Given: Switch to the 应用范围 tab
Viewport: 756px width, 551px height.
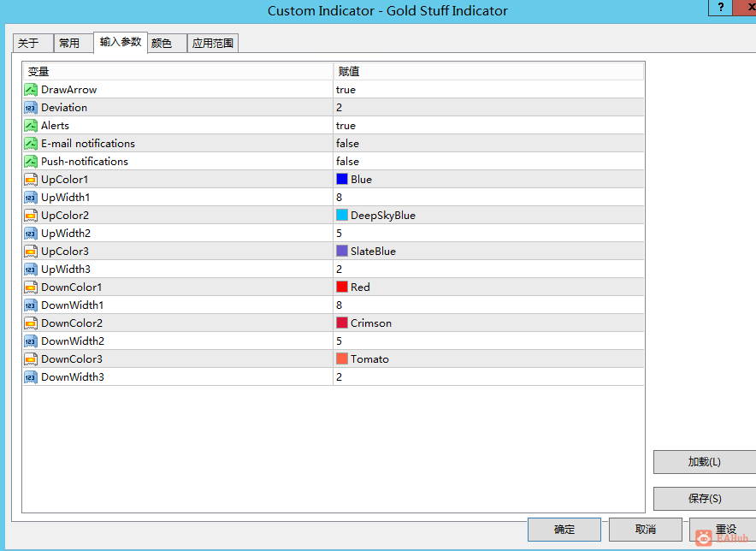Looking at the screenshot, I should (x=213, y=44).
